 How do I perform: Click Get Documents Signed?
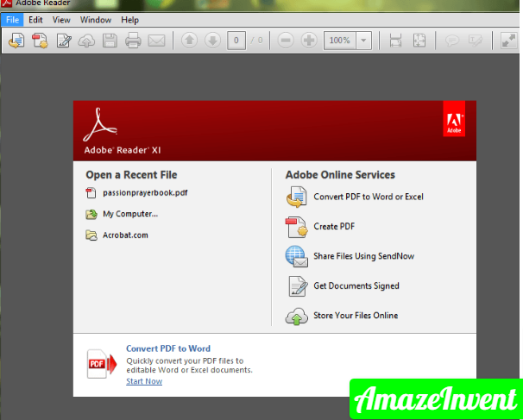pos(356,285)
